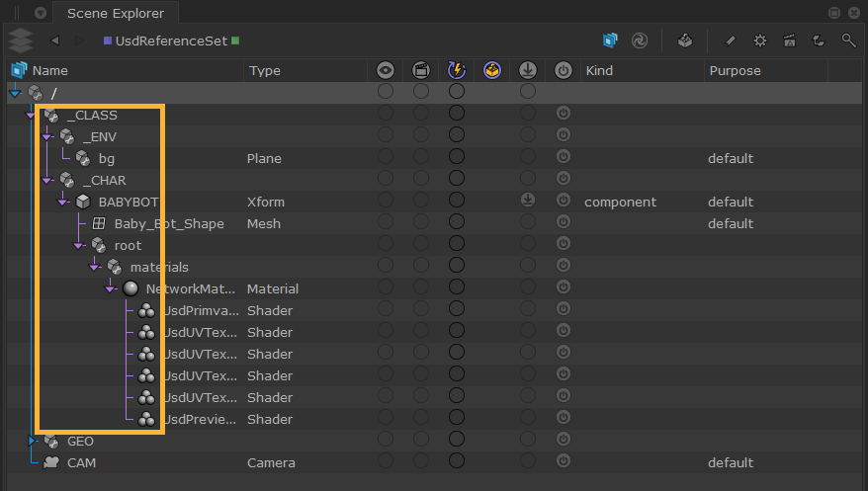Click the blue cube icon in toolbar
Viewport: 868px width, 491px height.
[610, 41]
